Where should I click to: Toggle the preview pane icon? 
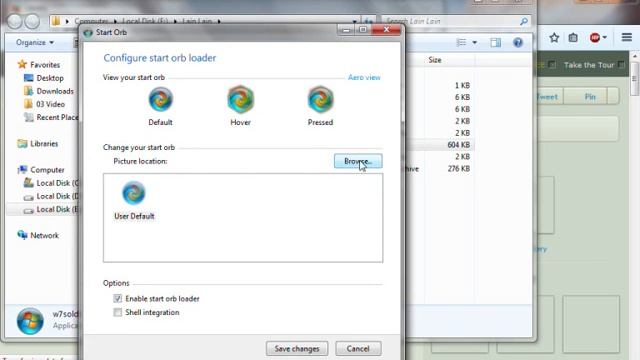tap(496, 42)
